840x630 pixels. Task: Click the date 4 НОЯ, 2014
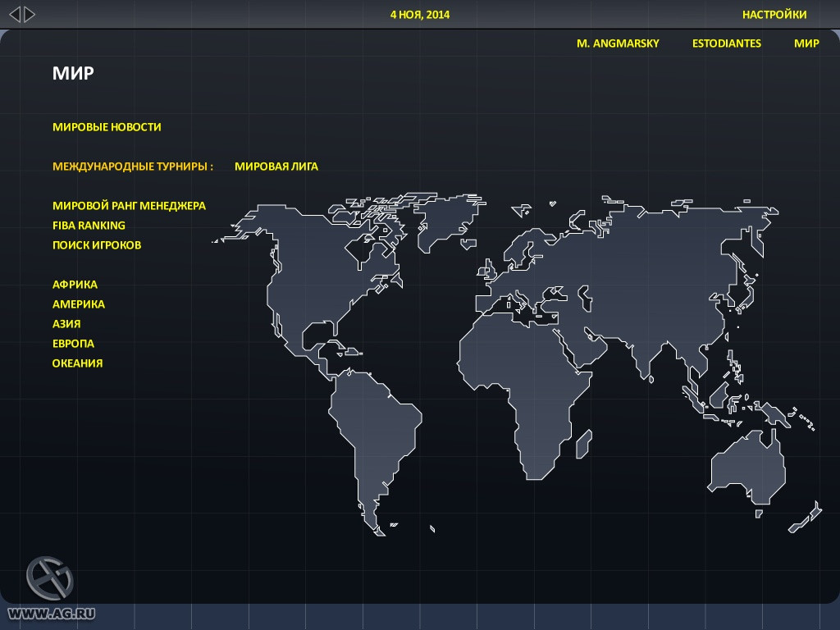click(x=420, y=15)
